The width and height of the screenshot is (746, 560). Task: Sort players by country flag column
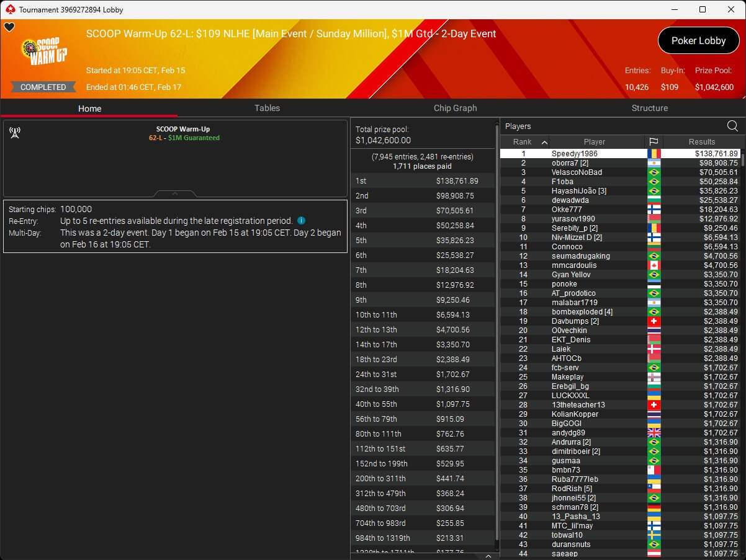coord(654,142)
